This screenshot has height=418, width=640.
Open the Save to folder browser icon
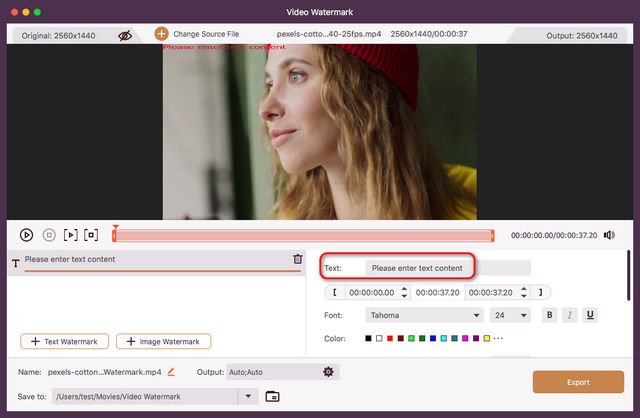(x=272, y=397)
